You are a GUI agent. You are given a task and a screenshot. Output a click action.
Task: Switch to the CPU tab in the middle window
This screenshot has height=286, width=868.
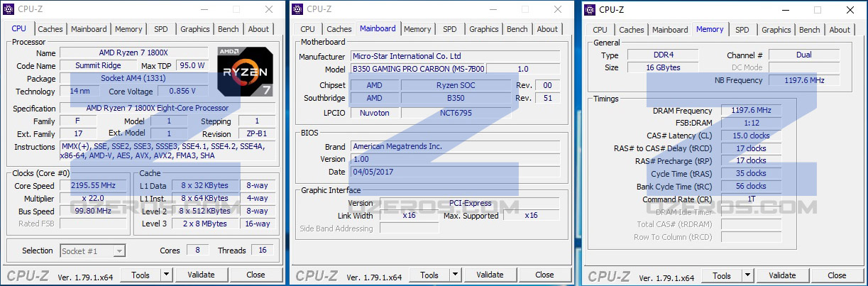coord(307,29)
